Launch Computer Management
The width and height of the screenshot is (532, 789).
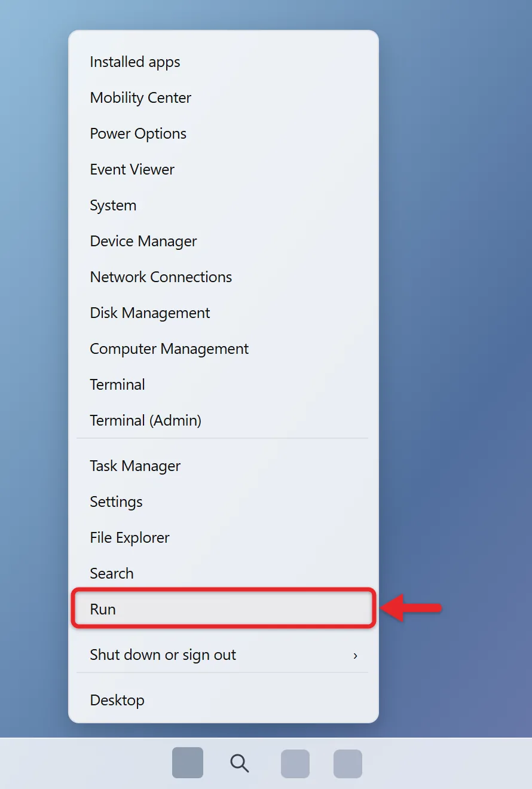click(224, 349)
